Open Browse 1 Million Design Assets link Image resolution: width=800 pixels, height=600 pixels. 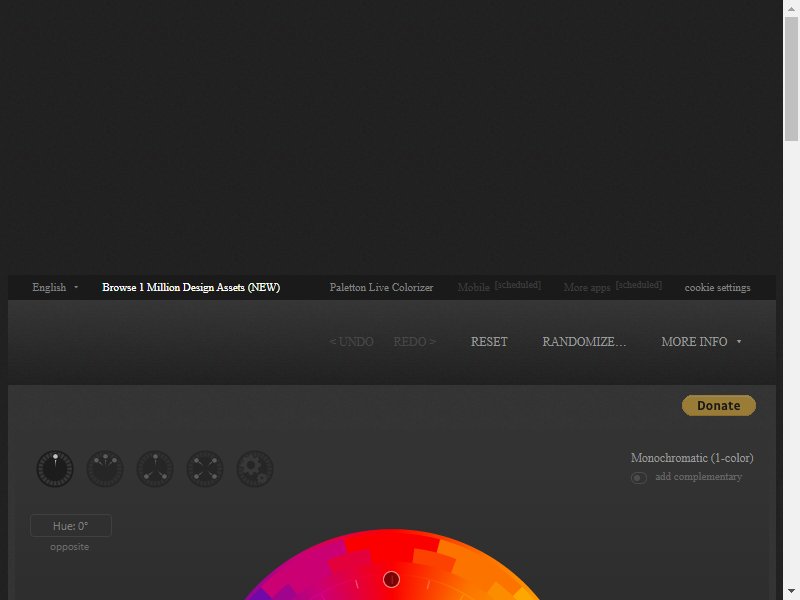(x=191, y=287)
